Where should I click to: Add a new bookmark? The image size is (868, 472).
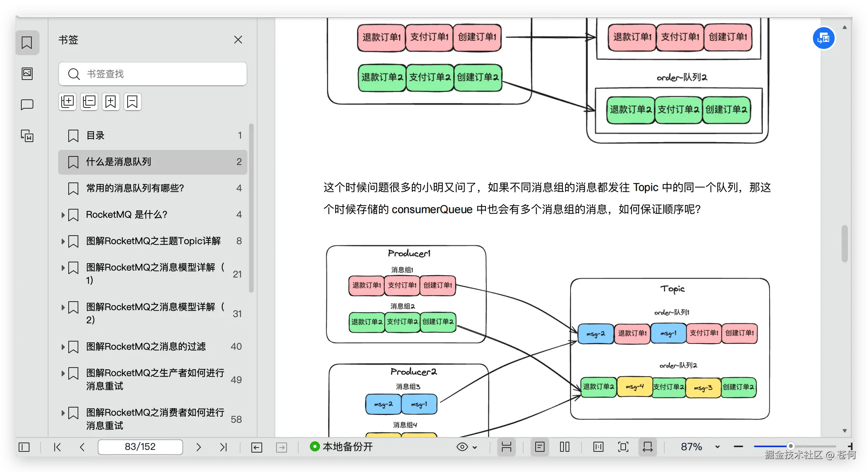111,101
